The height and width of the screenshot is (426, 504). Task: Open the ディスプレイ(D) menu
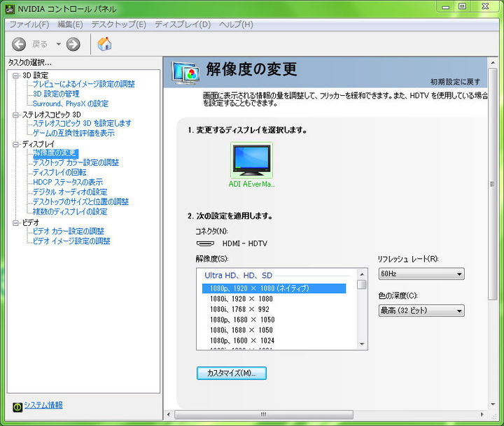(x=183, y=24)
